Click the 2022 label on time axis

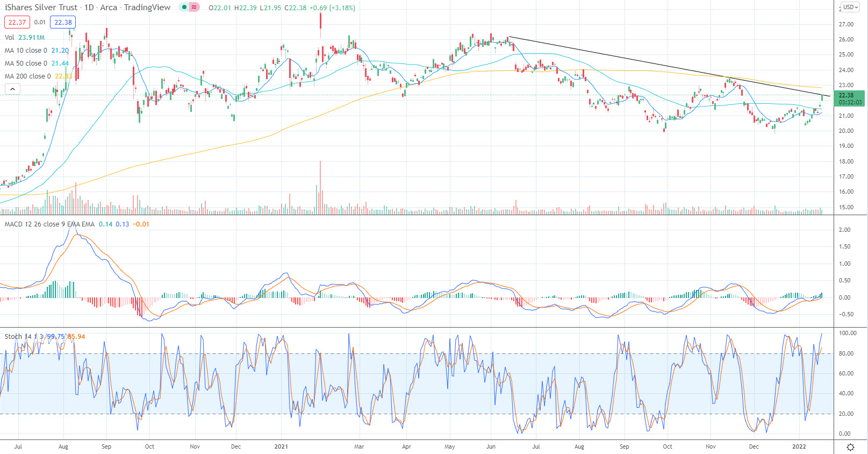[799, 446]
